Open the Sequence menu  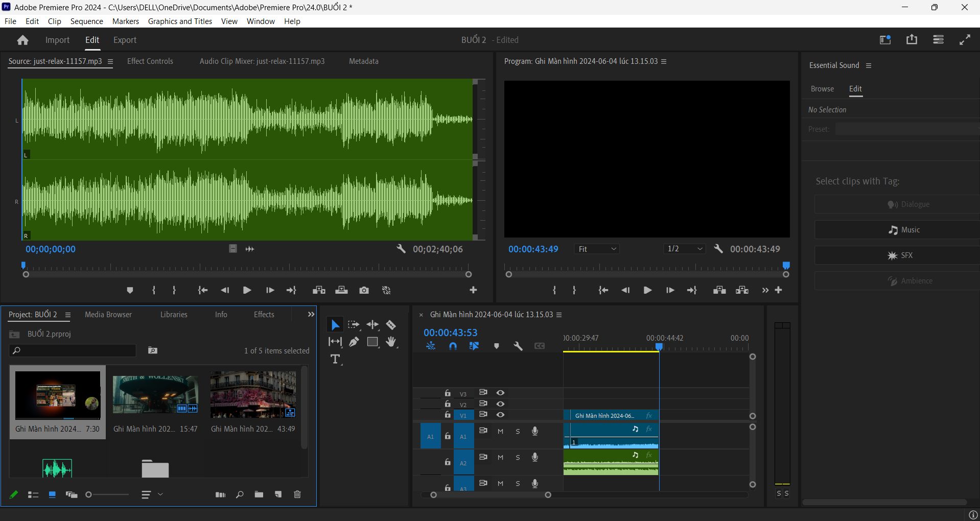pyautogui.click(x=86, y=21)
